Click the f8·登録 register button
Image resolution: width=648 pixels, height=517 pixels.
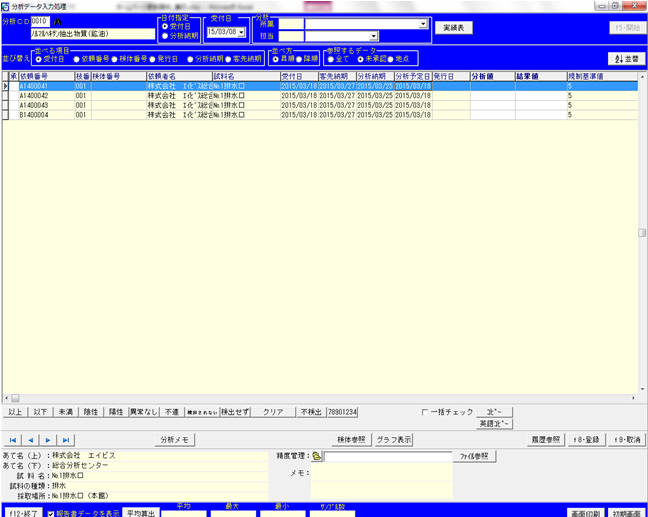tap(586, 440)
